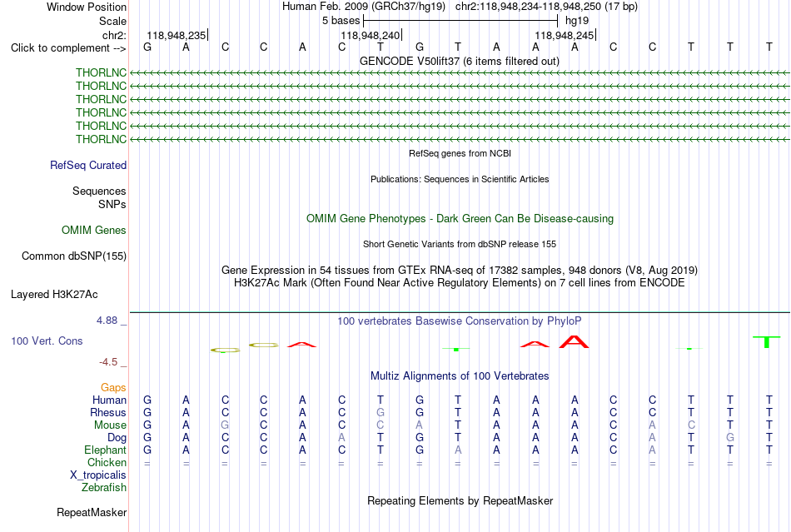Click coordinate label 118,948,245

click(x=564, y=35)
